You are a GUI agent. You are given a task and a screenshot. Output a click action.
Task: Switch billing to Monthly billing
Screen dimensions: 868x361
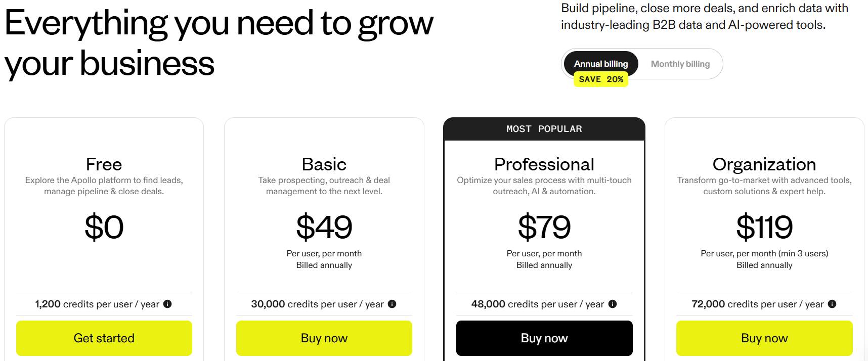(680, 64)
